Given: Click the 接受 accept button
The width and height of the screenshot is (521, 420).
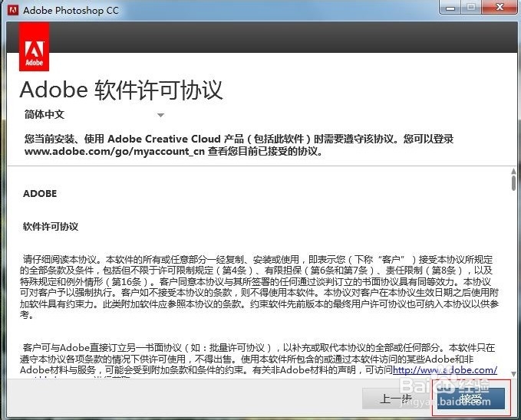Looking at the screenshot, I should click(471, 398).
